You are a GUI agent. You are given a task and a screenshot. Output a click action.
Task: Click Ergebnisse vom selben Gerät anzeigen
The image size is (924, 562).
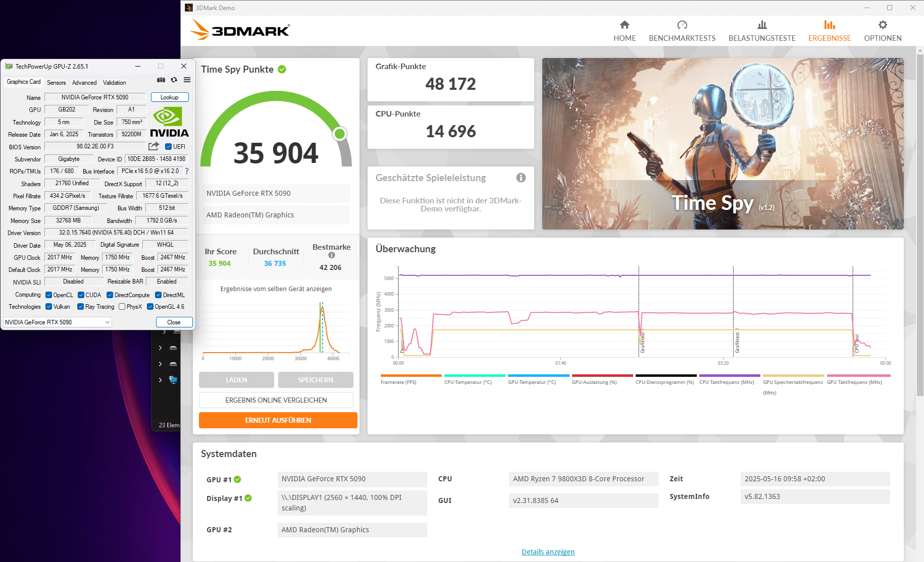pos(276,289)
